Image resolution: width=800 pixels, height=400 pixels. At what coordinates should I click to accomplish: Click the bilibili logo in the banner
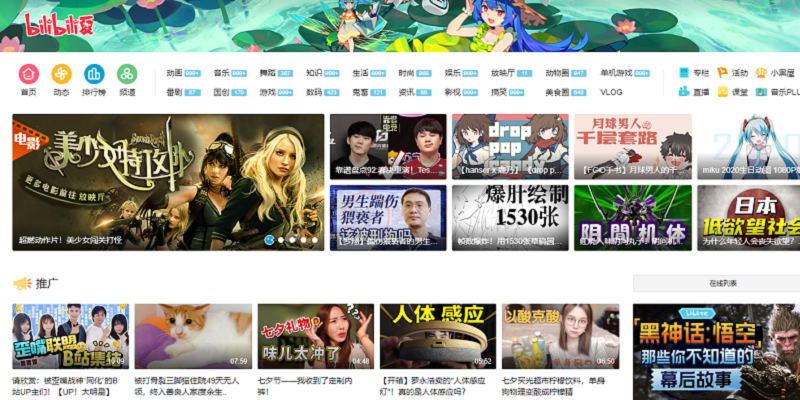60,24
